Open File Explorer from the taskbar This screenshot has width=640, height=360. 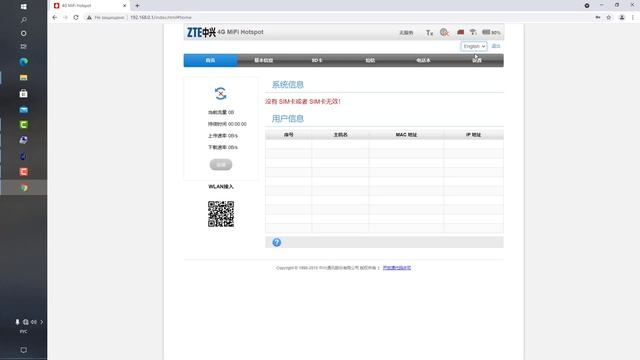pos(24,78)
